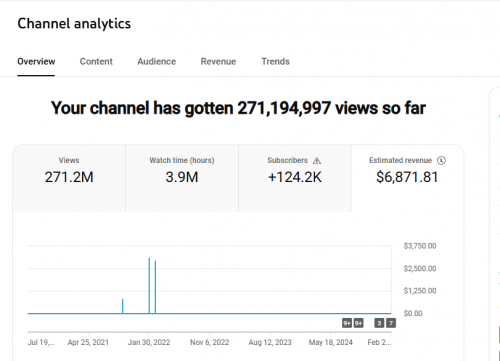Image resolution: width=500 pixels, height=361 pixels.
Task: Click the video marker badge labeled 3
Action: (379, 323)
